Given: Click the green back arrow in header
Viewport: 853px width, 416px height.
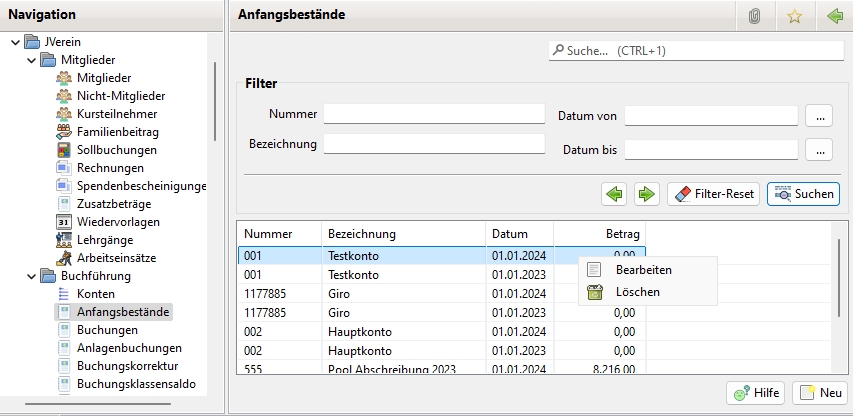Looking at the screenshot, I should click(835, 16).
